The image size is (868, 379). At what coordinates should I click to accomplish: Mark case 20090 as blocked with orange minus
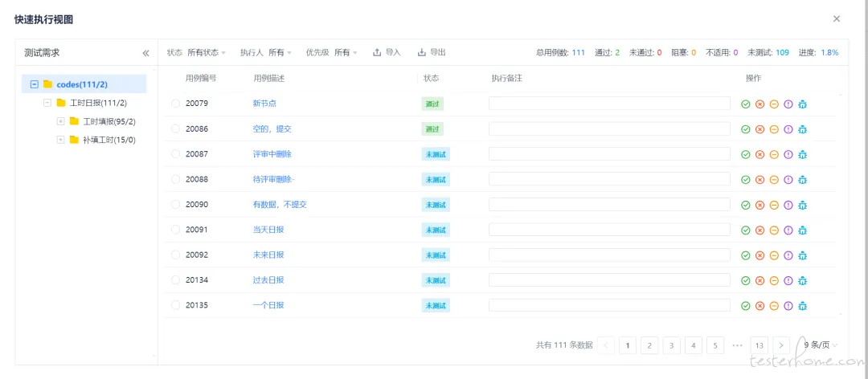(775, 205)
